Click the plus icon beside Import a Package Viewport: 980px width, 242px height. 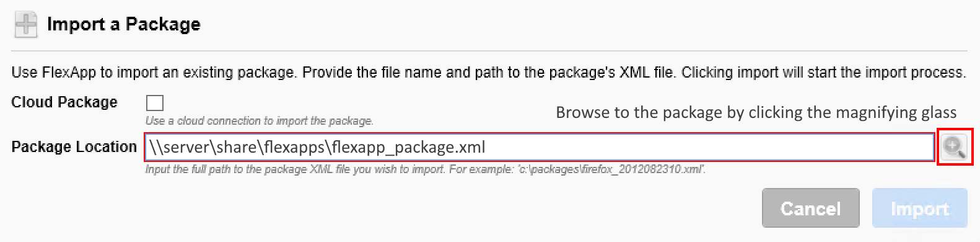pos(26,25)
